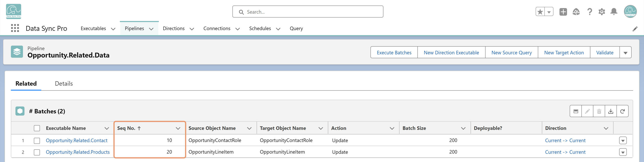Switch to the Details tab

point(64,84)
